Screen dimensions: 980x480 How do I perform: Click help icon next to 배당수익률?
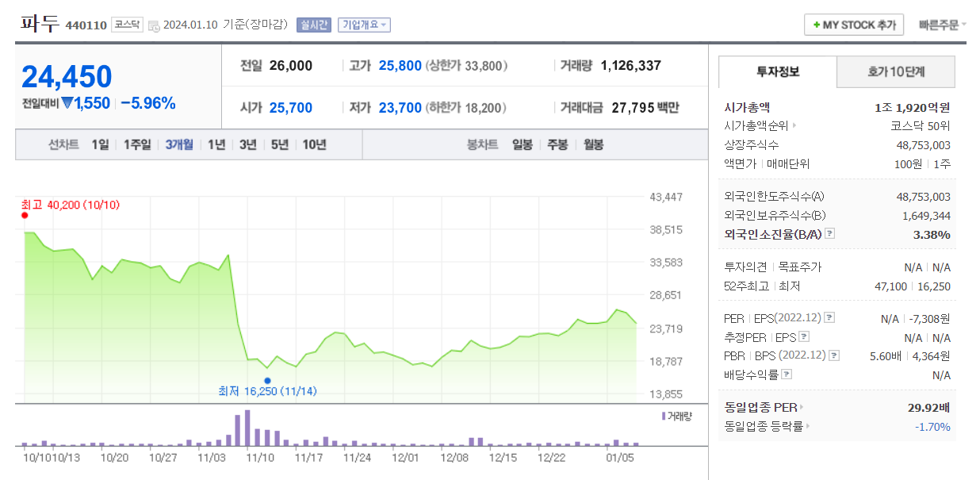[x=787, y=374]
